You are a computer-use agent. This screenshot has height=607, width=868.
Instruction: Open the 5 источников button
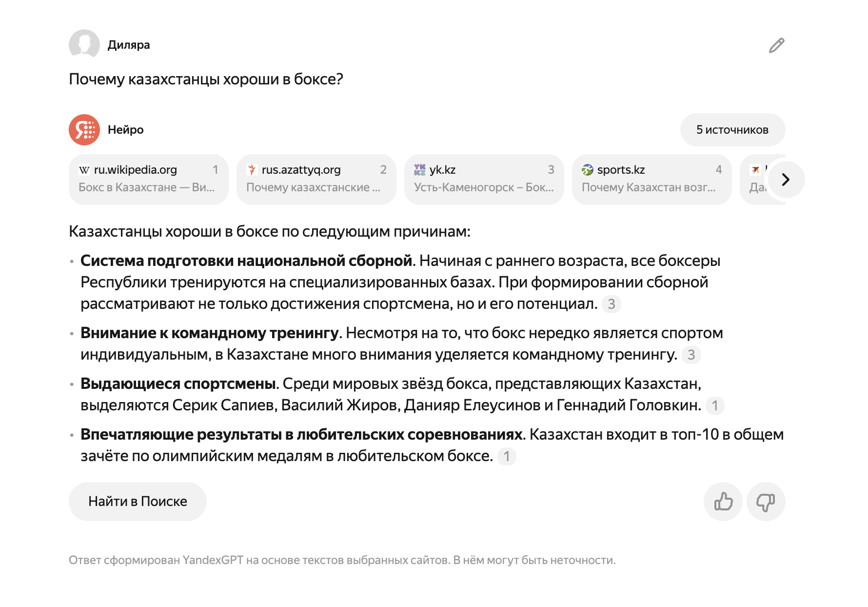tap(732, 130)
